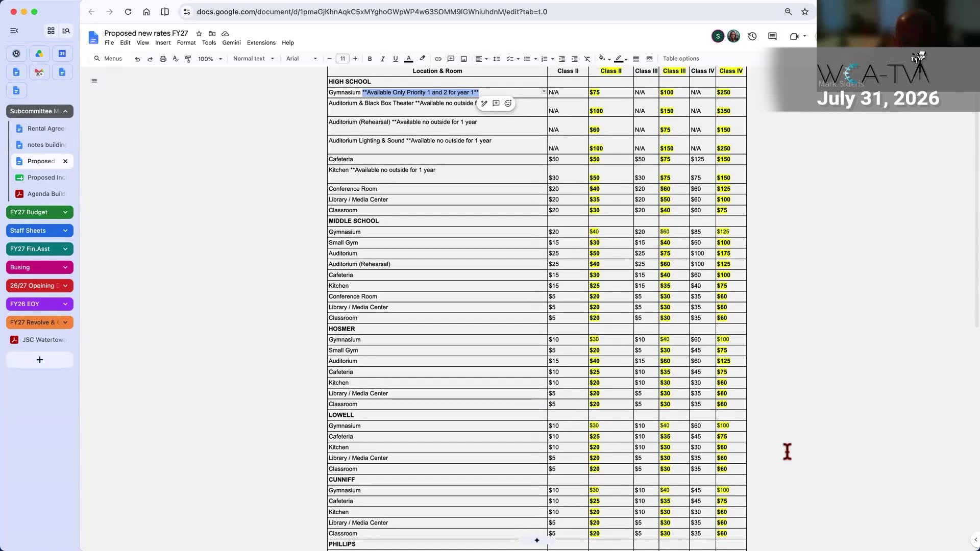The image size is (980, 551).
Task: Run spelling and grammar check
Action: 176,59
